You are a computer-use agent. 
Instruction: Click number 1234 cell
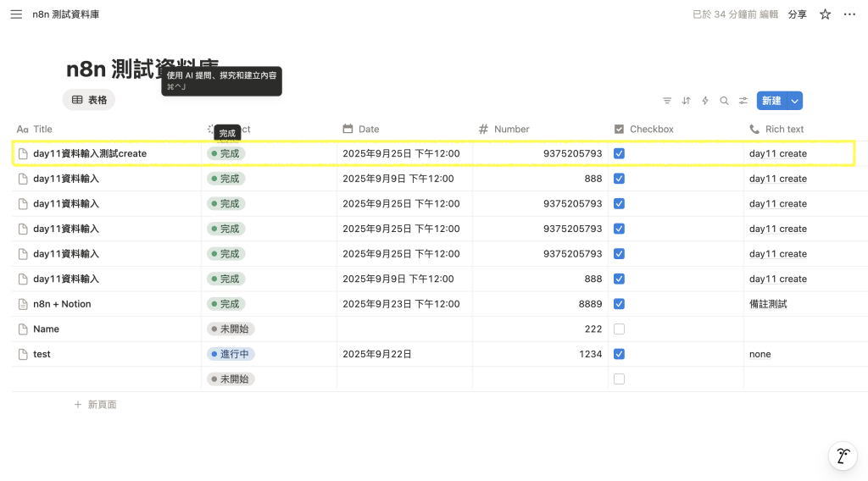point(540,354)
